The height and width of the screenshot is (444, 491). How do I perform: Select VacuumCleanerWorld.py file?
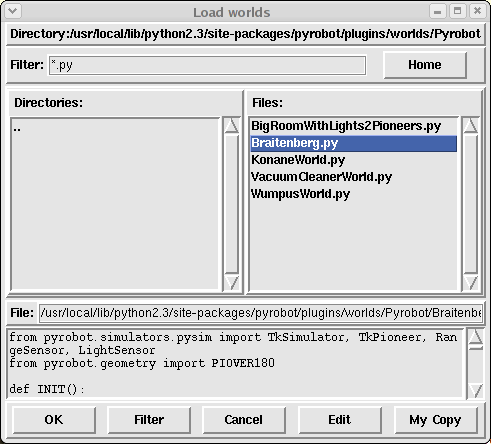[353, 177]
